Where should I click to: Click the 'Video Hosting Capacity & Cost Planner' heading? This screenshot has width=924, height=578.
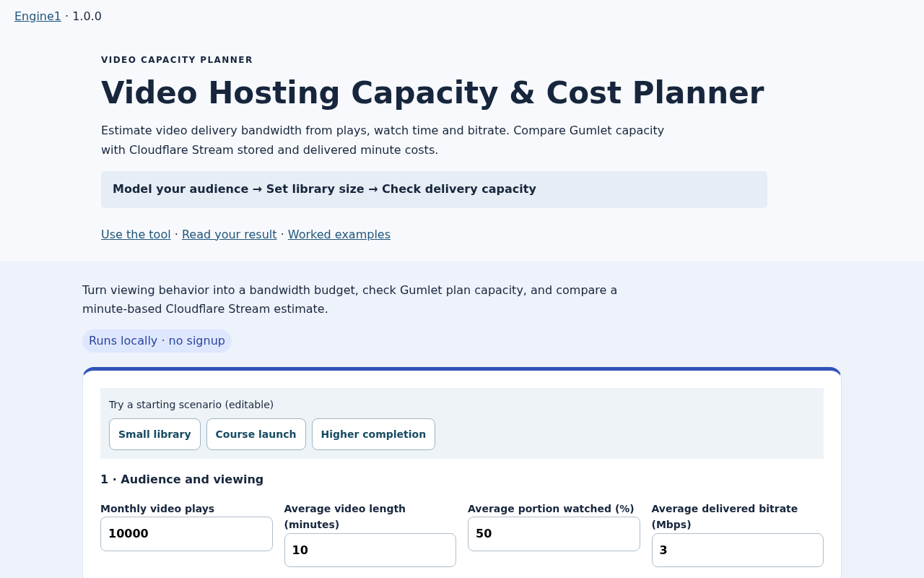pos(432,92)
